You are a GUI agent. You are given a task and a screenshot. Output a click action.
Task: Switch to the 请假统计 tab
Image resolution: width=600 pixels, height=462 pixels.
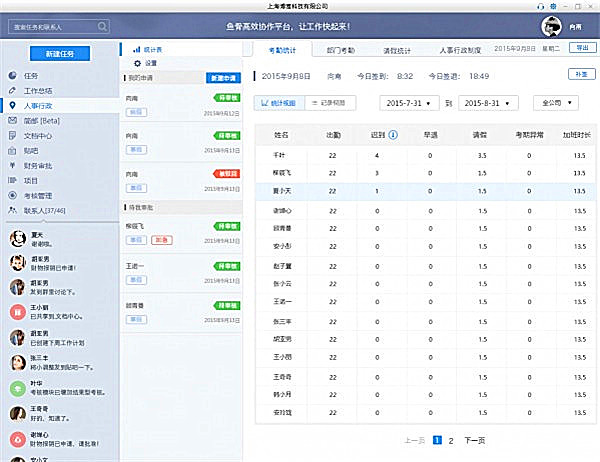pyautogui.click(x=399, y=48)
